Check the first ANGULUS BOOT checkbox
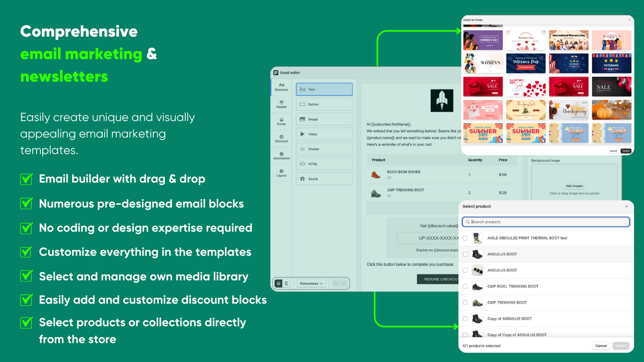This screenshot has width=644, height=362. click(465, 254)
